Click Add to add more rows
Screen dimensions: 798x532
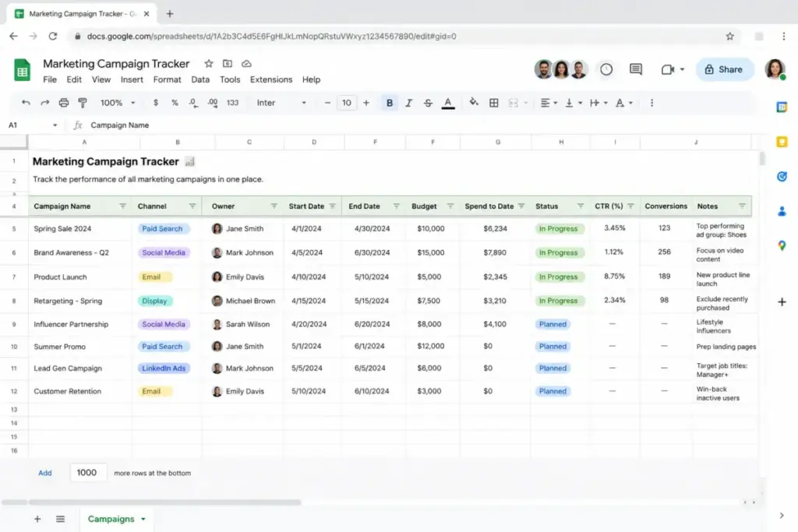[x=44, y=473]
